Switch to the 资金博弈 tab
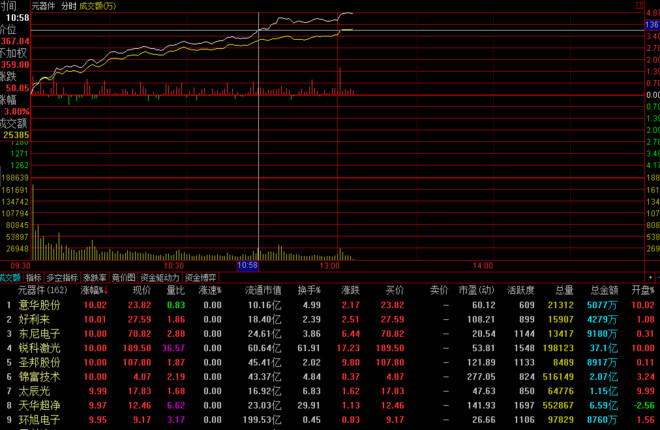This screenshot has height=430, width=660. tap(201, 277)
